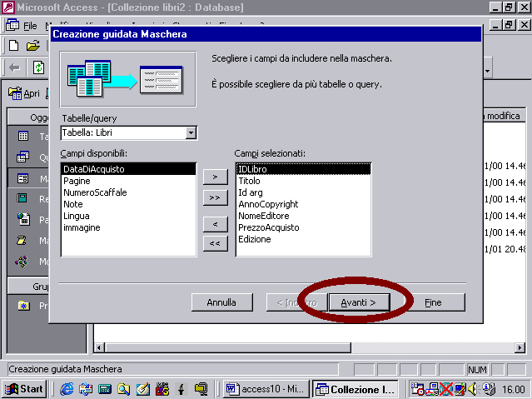Open the Access control-menu icon beside File
This screenshot has height=399, width=532.
pyautogui.click(x=12, y=25)
